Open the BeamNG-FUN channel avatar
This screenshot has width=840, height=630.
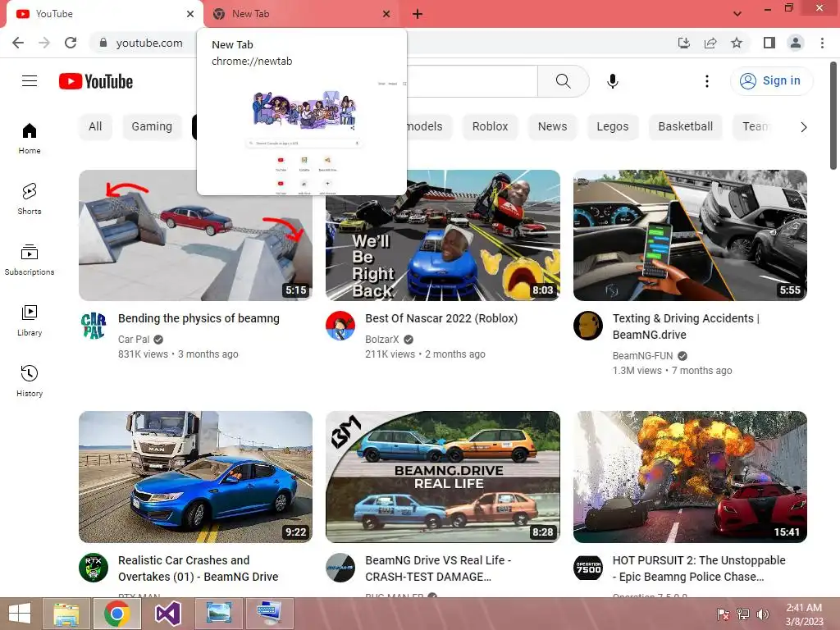tap(588, 326)
